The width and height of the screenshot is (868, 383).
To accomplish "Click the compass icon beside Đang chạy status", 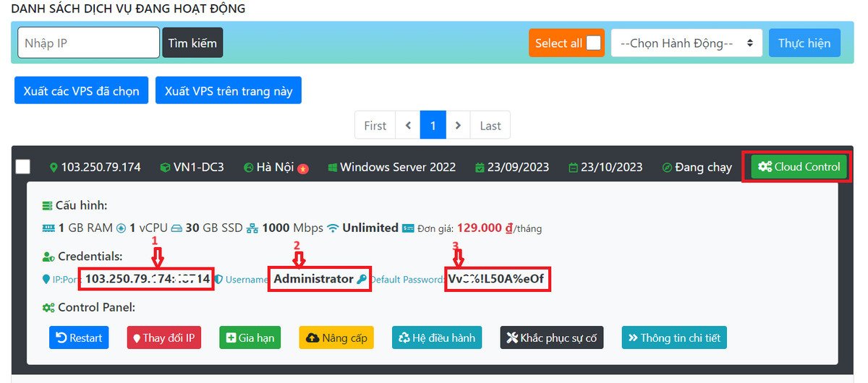I will [667, 168].
